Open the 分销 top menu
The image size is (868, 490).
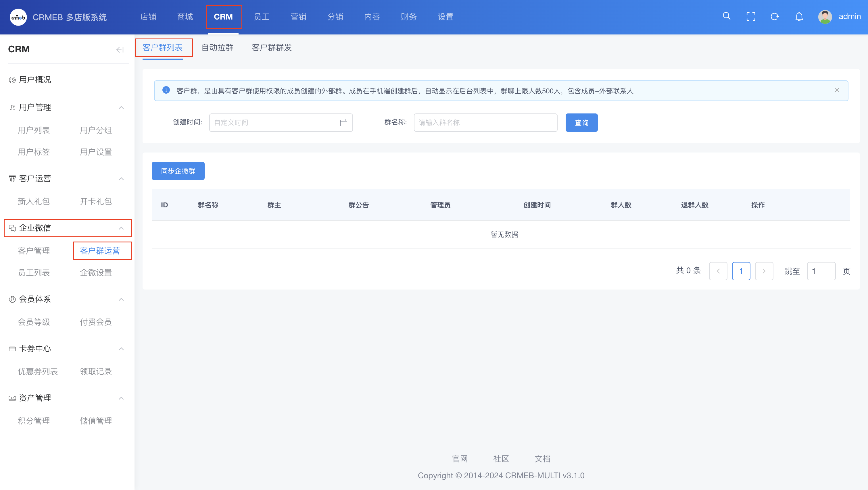pyautogui.click(x=335, y=17)
